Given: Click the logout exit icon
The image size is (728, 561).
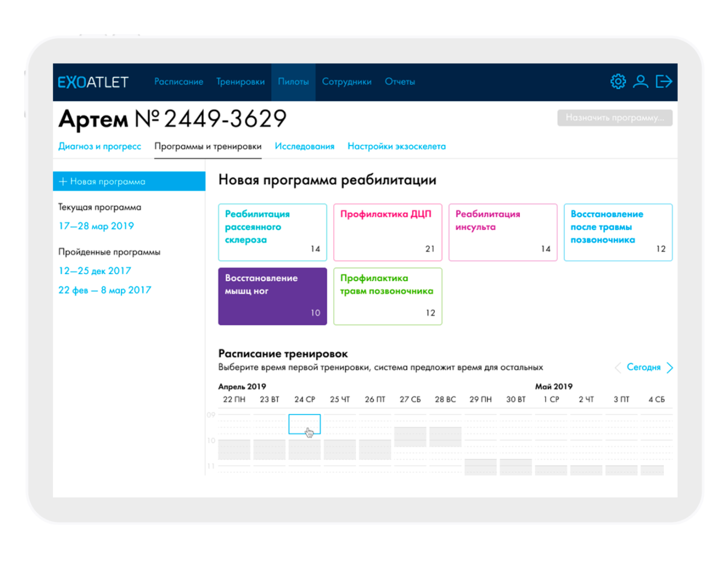Looking at the screenshot, I should click(x=664, y=81).
